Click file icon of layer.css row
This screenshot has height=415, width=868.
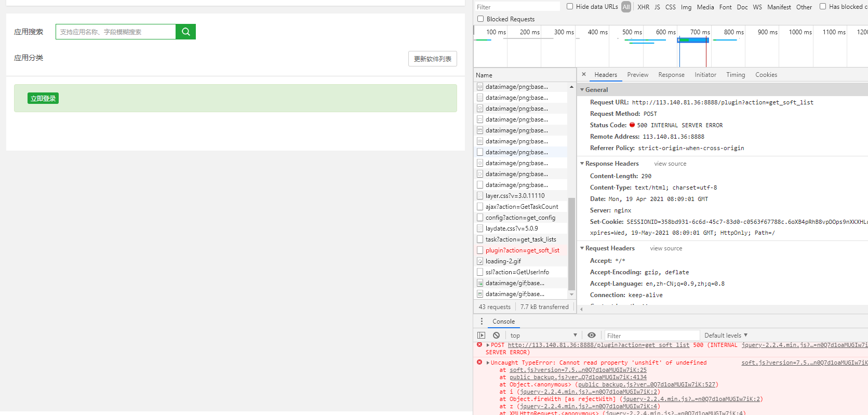tap(480, 196)
